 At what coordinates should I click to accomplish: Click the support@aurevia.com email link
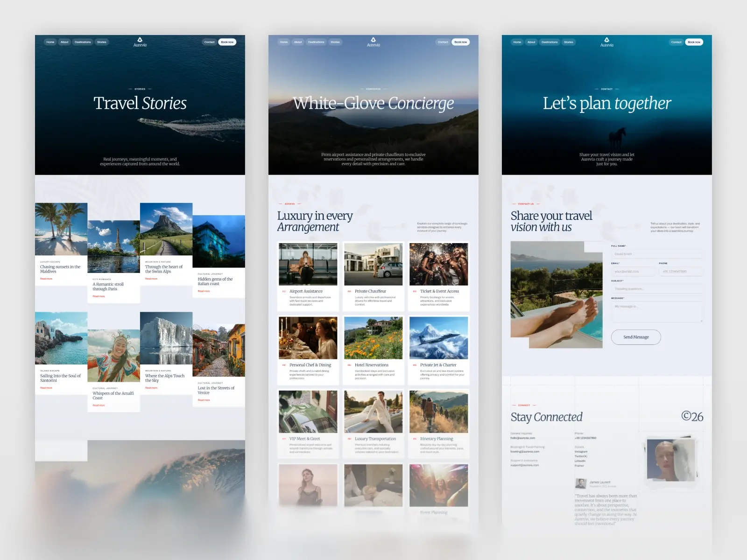pyautogui.click(x=525, y=465)
